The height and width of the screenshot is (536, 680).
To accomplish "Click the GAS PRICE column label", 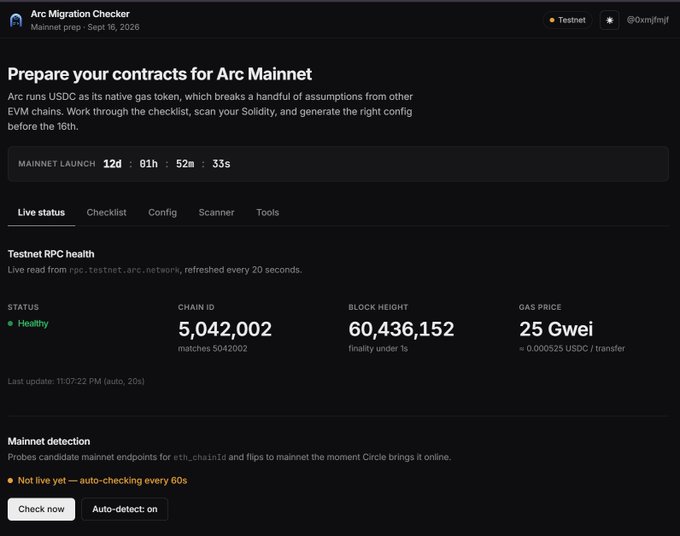I will point(540,307).
